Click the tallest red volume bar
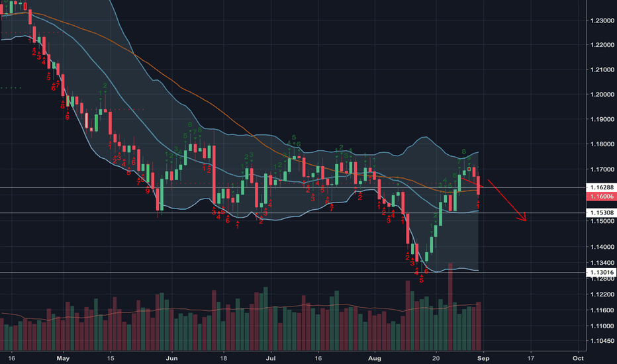Image resolution: width=617 pixels, height=364 pixels. tap(450, 306)
